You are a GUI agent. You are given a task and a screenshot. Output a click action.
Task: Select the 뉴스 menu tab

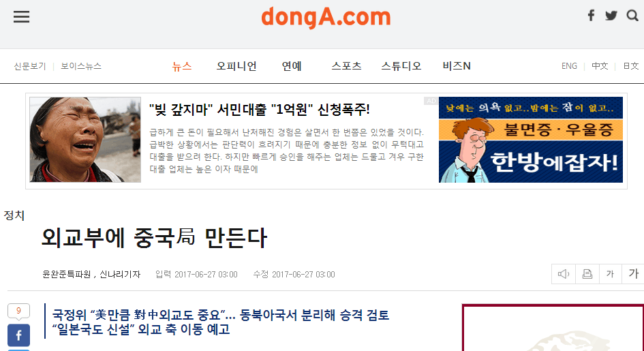tap(182, 66)
